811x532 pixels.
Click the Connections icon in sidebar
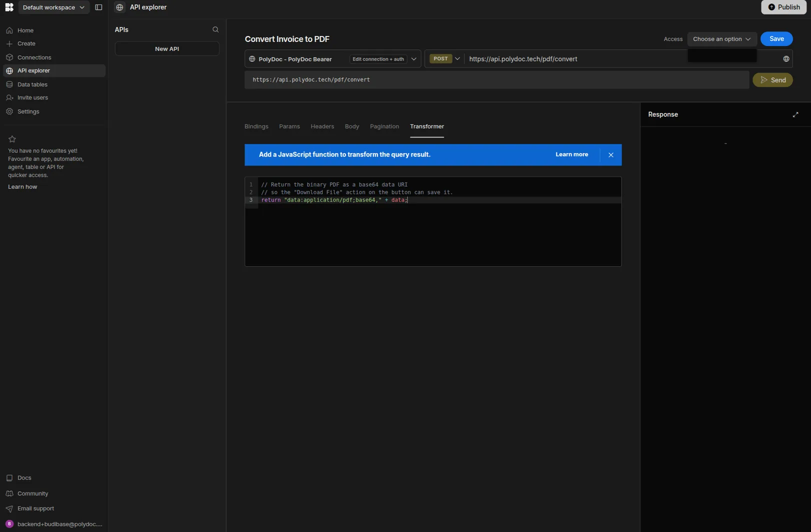[x=9, y=57]
